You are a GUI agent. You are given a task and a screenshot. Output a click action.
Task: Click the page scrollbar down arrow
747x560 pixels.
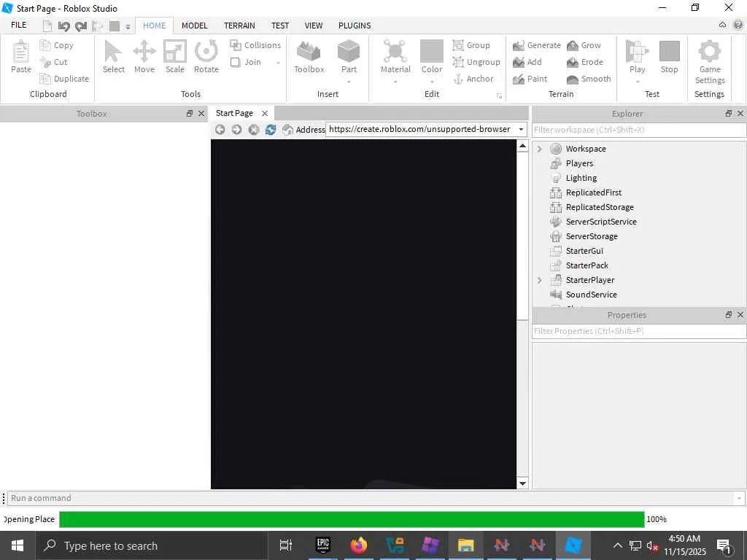pos(522,483)
